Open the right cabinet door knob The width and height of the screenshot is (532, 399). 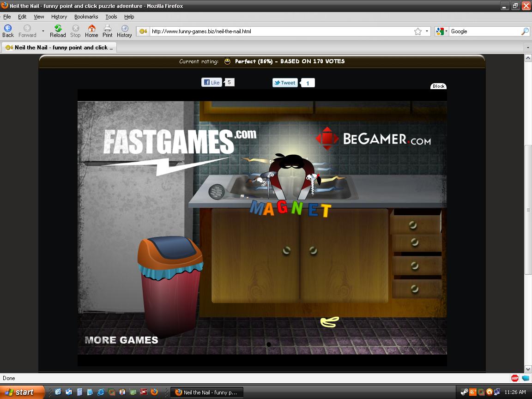tap(313, 250)
